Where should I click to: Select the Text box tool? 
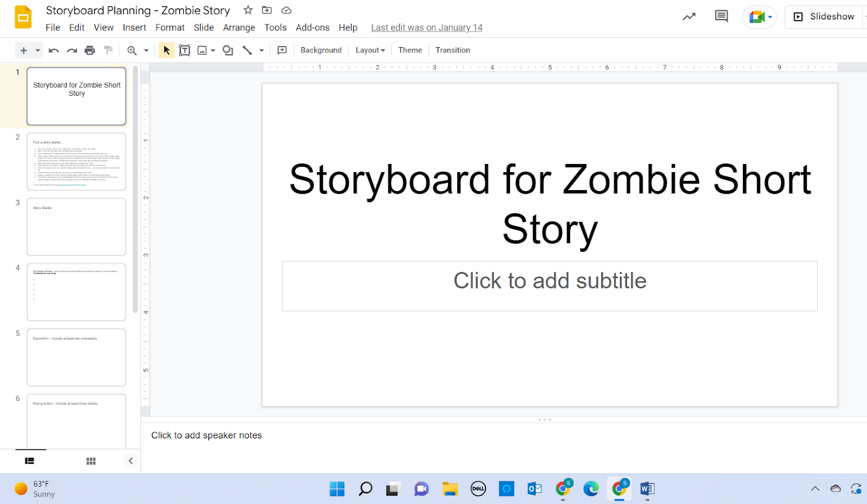click(185, 50)
